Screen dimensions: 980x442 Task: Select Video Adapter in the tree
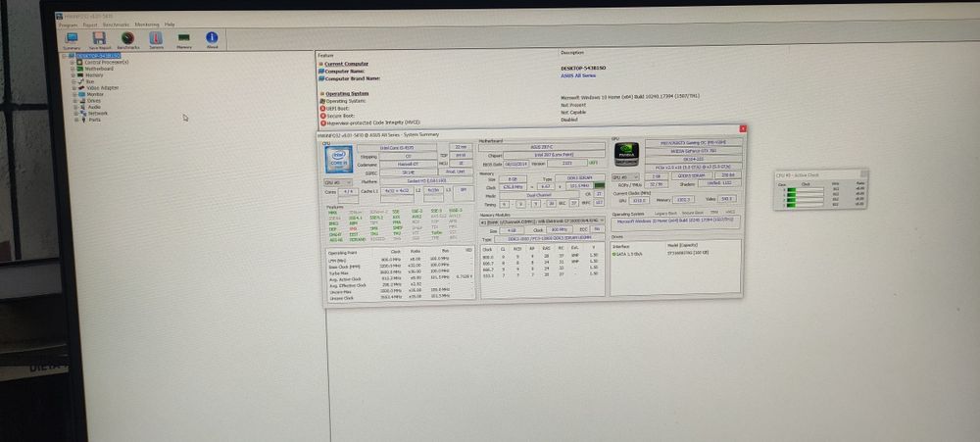tap(103, 88)
